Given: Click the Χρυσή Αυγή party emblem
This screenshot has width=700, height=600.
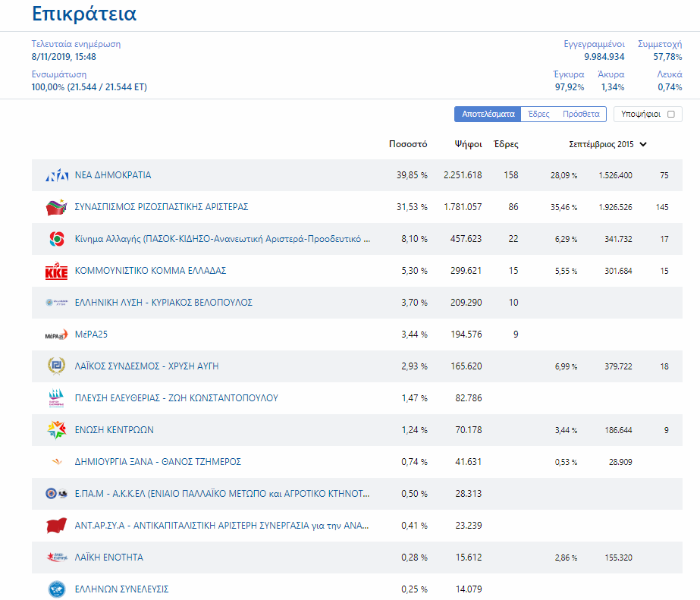Looking at the screenshot, I should click(57, 366).
